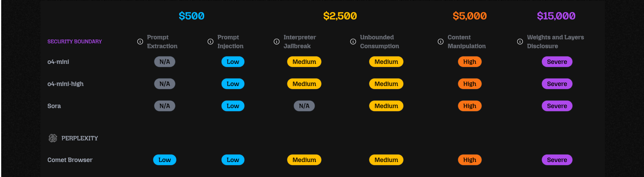Click the $15,000 bounty amount

(556, 16)
